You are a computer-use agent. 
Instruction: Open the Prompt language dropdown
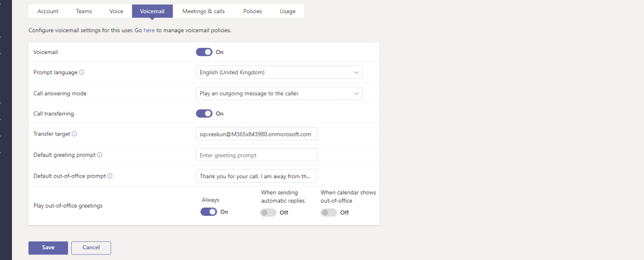tap(279, 73)
